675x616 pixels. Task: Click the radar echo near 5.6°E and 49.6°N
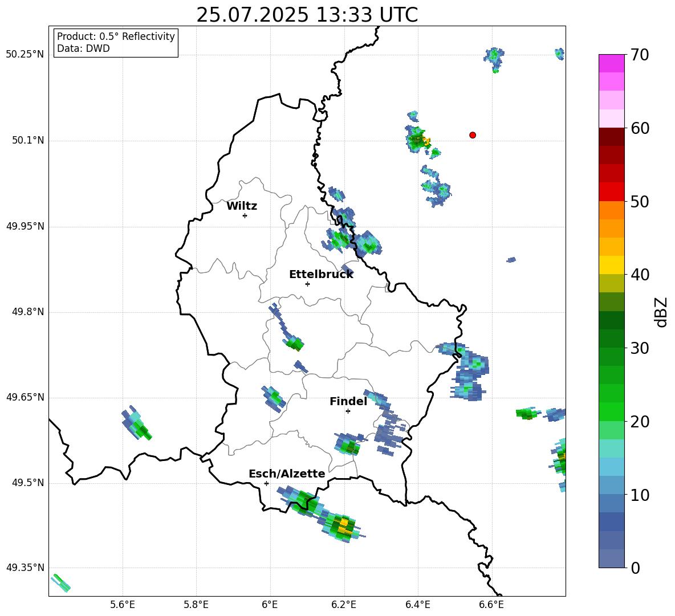point(136,423)
